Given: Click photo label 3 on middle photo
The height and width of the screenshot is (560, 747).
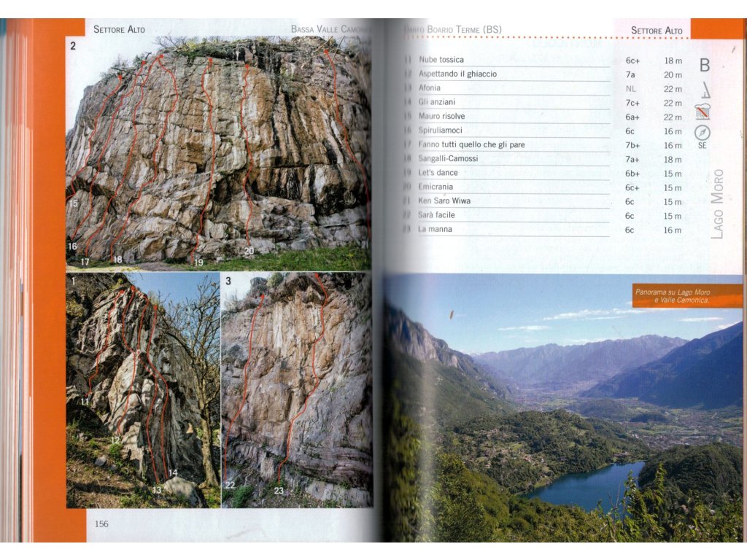Looking at the screenshot, I should pyautogui.click(x=228, y=281).
